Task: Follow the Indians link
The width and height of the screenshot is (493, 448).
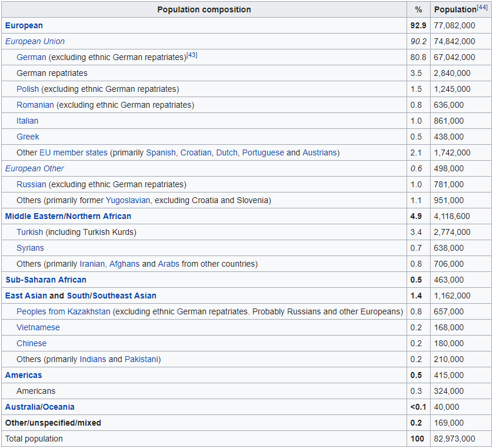Action: [x=93, y=359]
